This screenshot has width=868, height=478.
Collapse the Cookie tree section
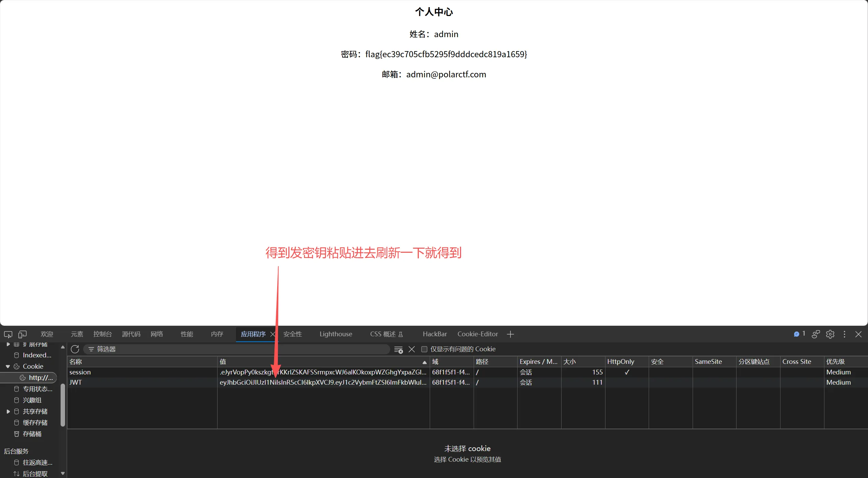tap(8, 367)
